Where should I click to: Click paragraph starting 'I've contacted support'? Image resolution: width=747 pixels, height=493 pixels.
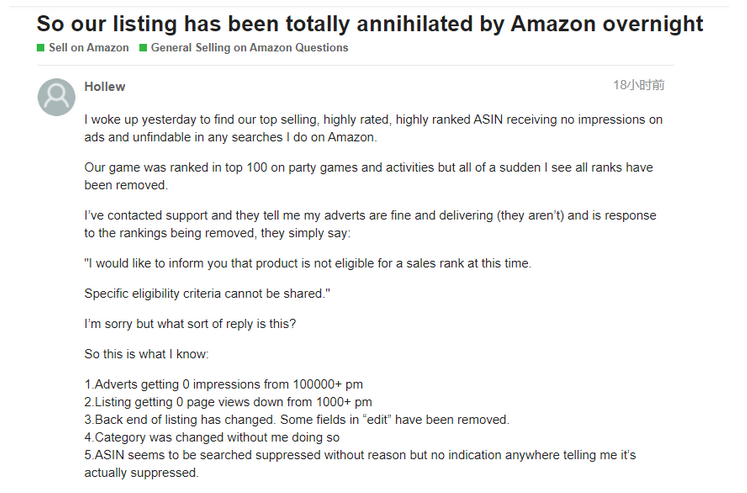pos(370,224)
